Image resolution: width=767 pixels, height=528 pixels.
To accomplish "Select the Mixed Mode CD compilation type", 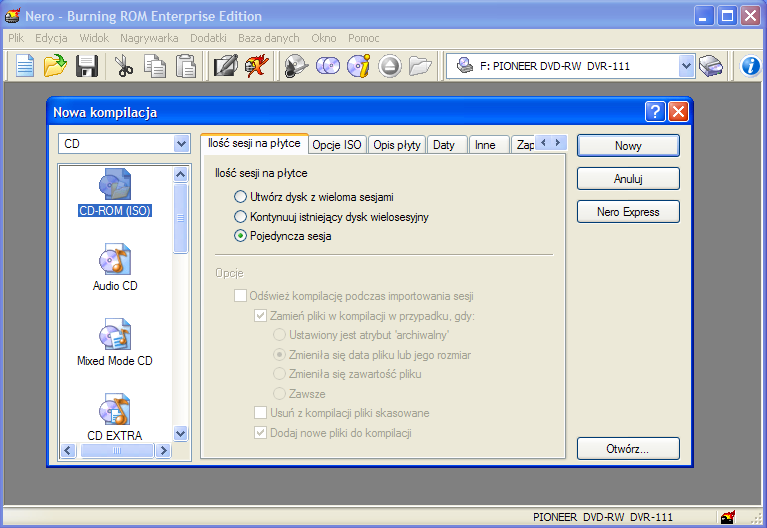I will pyautogui.click(x=115, y=343).
